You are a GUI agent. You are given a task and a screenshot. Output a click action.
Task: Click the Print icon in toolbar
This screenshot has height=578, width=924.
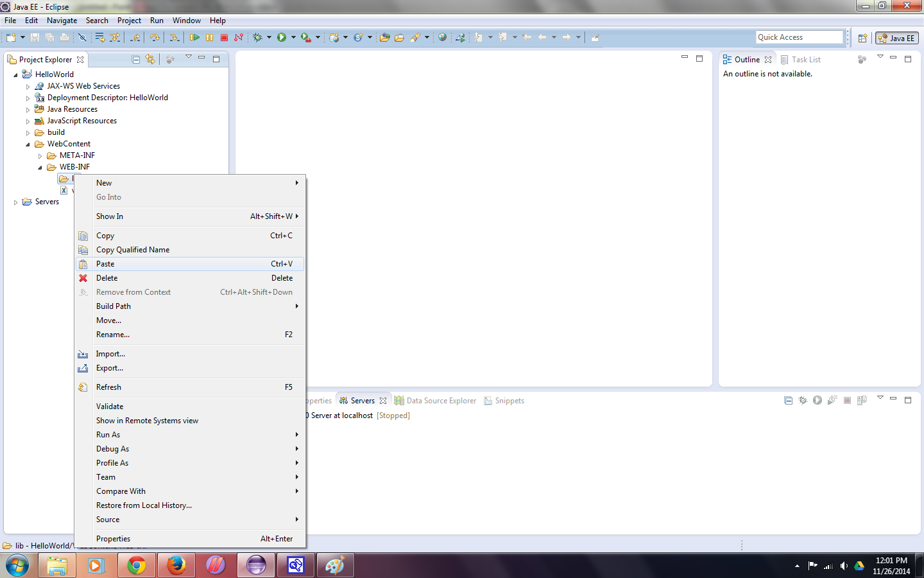(64, 37)
